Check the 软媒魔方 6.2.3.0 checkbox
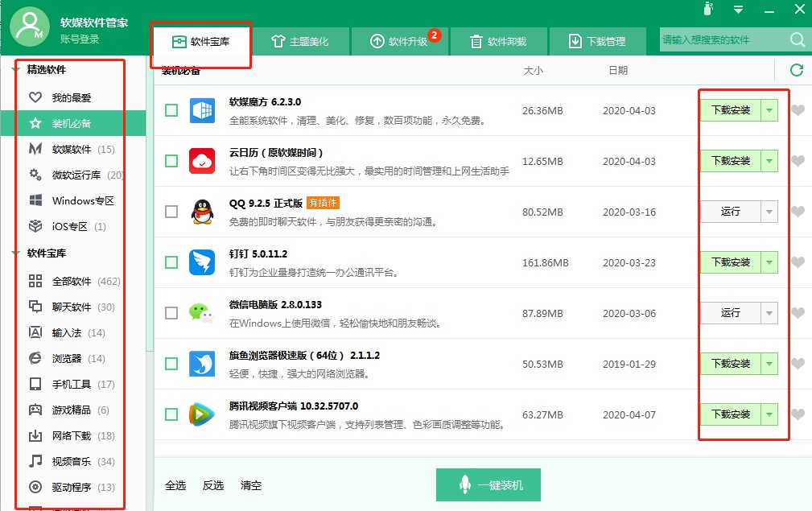The width and height of the screenshot is (812, 511). (x=171, y=110)
